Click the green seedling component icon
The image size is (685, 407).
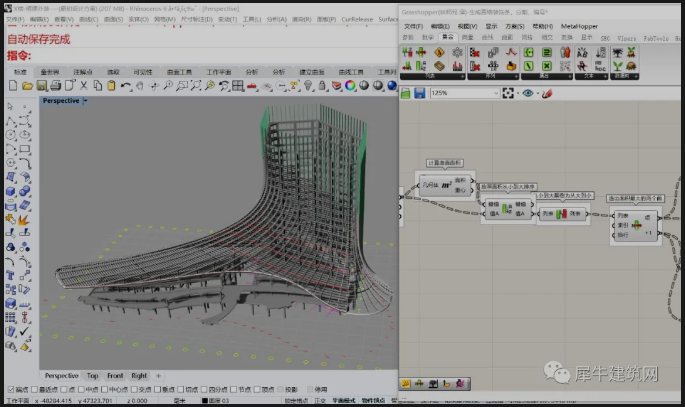tap(617, 66)
